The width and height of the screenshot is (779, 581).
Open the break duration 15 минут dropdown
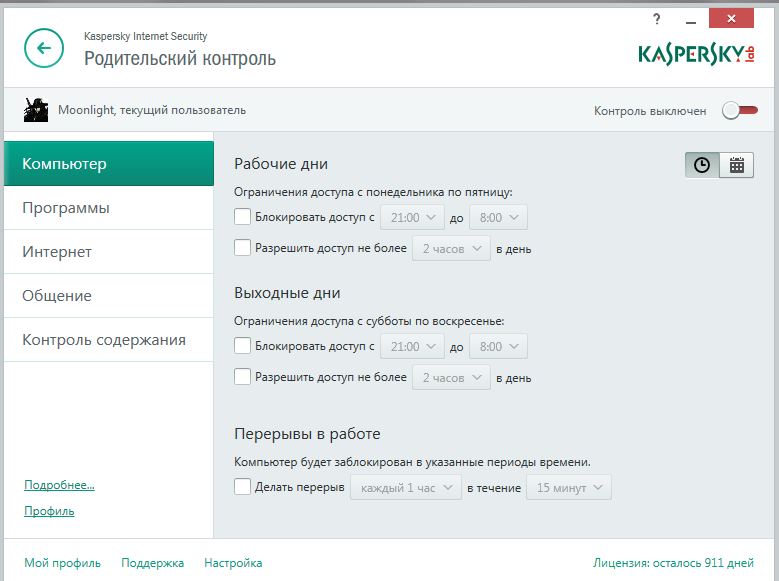(x=568, y=488)
